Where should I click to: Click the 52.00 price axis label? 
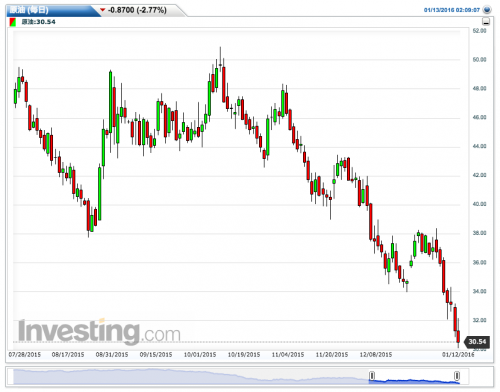479,31
